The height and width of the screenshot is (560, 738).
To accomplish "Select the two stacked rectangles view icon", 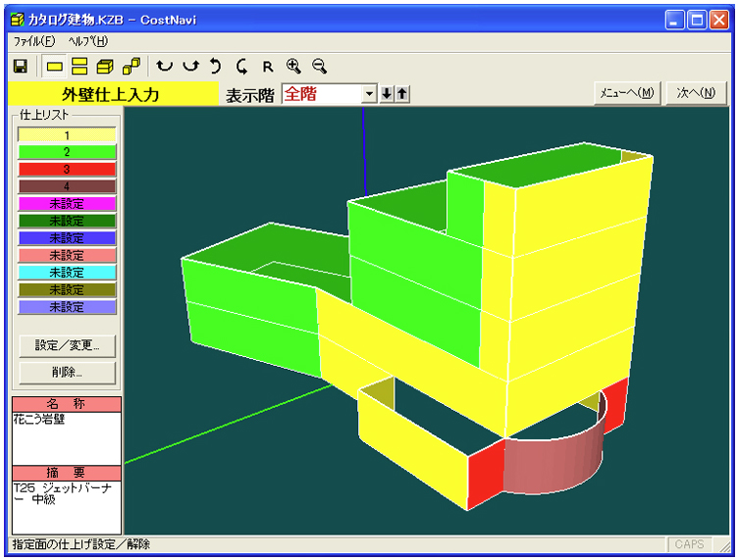I will [80, 67].
